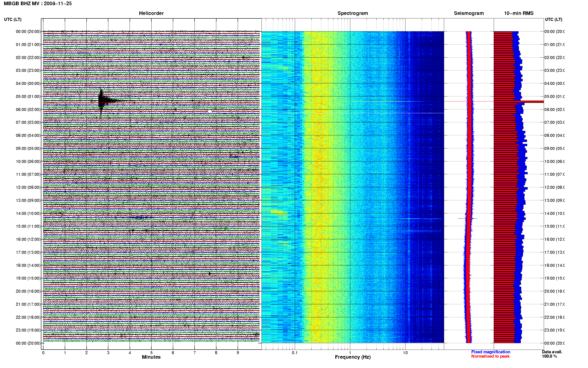The height and width of the screenshot is (368, 588).
Task: Click the left time label '21:00 (17:00)'
Action: tap(28, 304)
